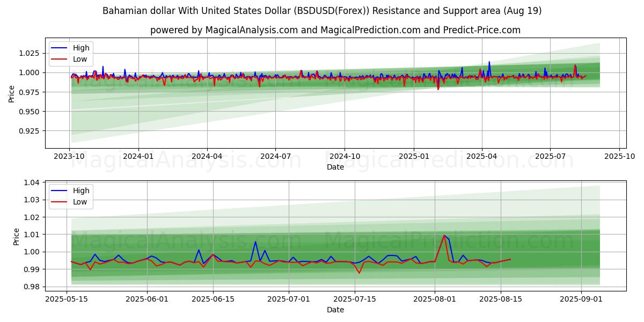The height and width of the screenshot is (322, 644).
Task: Click the 2024-01 date tick
Action: 138,157
